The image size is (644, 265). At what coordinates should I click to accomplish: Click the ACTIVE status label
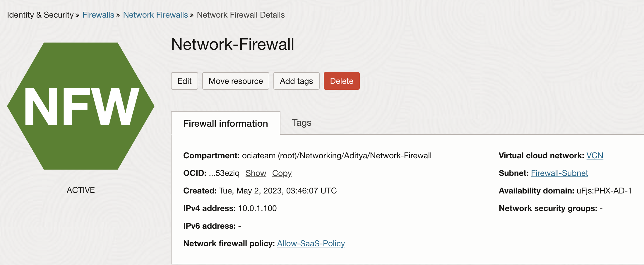[80, 190]
